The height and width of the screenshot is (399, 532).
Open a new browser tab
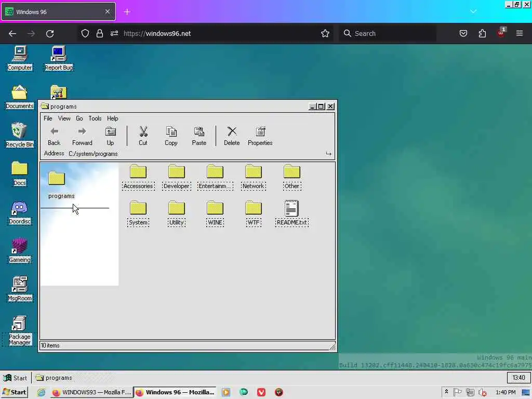(127, 12)
